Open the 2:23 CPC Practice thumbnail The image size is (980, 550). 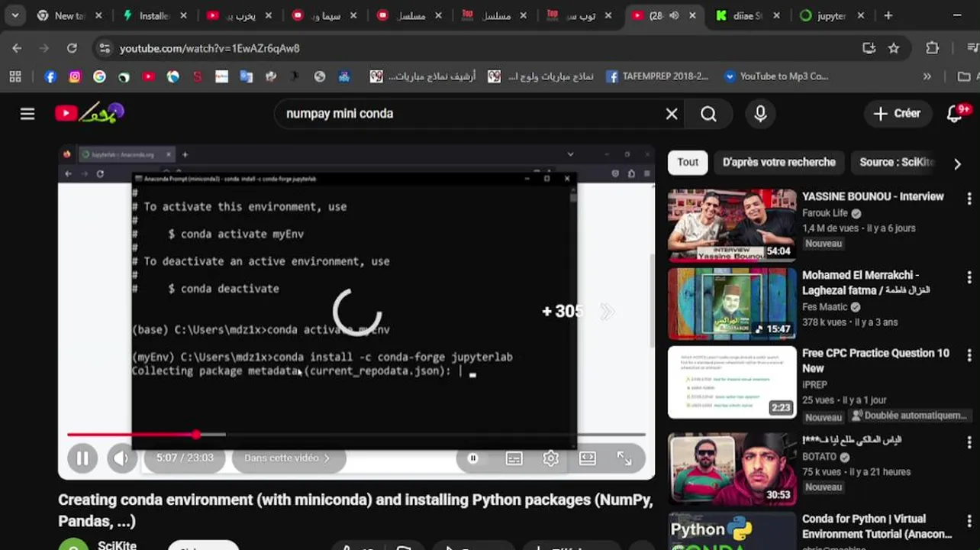[x=732, y=383]
